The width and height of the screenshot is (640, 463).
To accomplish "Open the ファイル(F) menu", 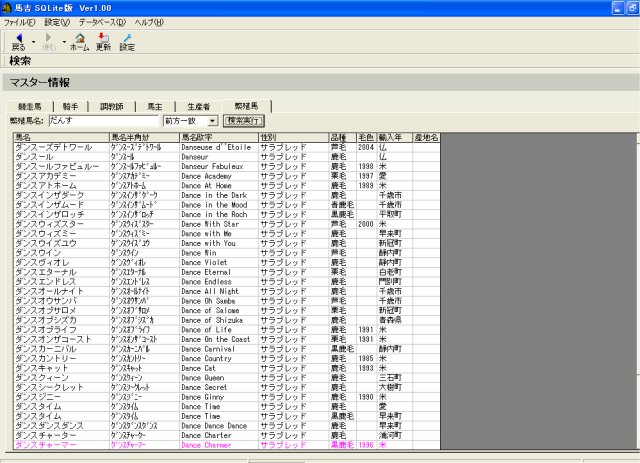I will [18, 21].
